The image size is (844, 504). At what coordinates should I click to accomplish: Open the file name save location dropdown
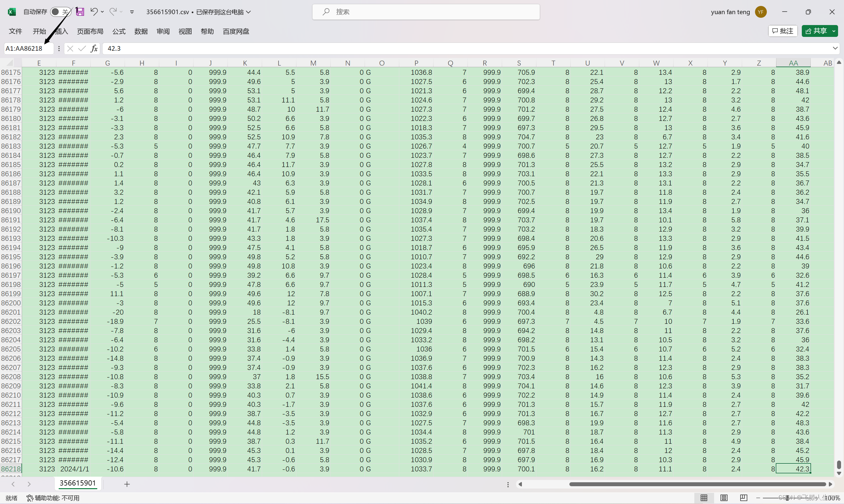(x=249, y=12)
